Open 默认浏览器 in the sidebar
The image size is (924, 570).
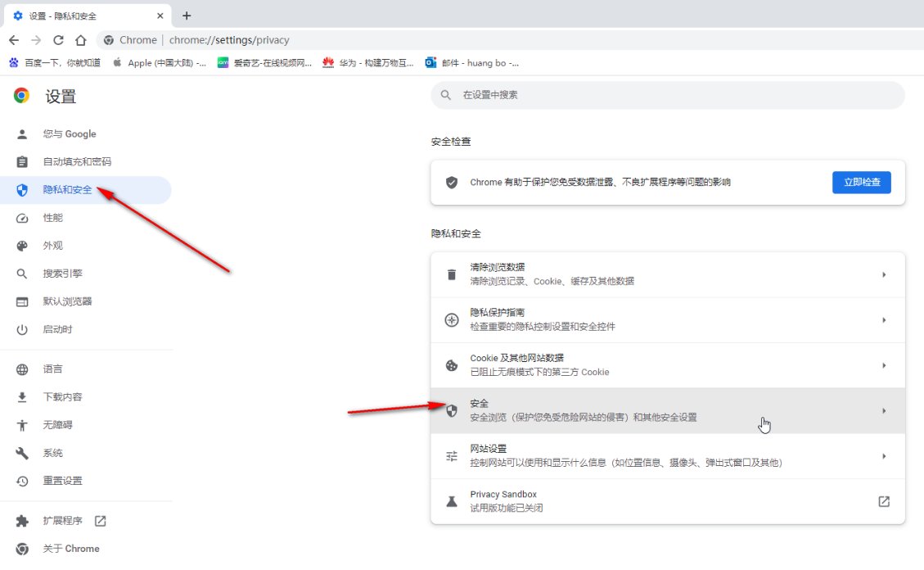(x=85, y=301)
